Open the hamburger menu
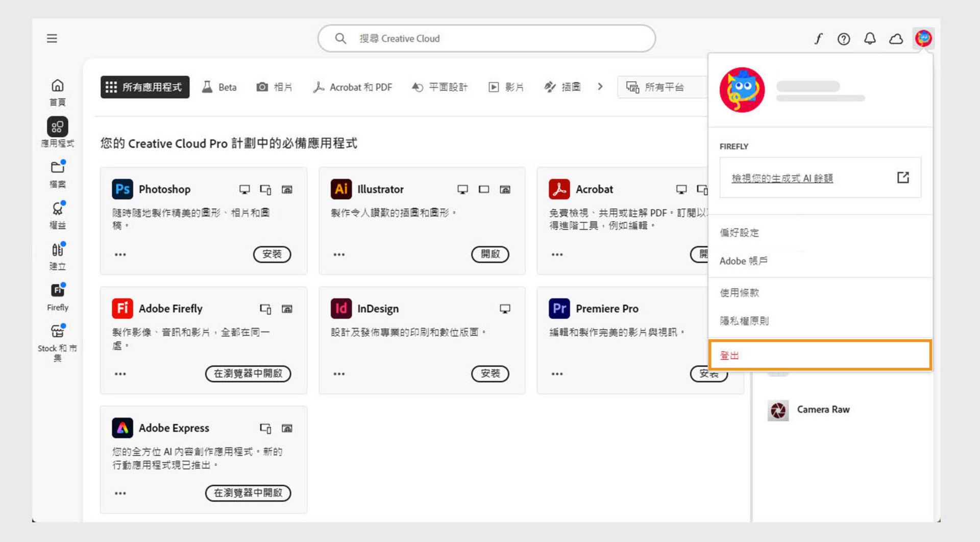Image resolution: width=980 pixels, height=542 pixels. (x=52, y=38)
